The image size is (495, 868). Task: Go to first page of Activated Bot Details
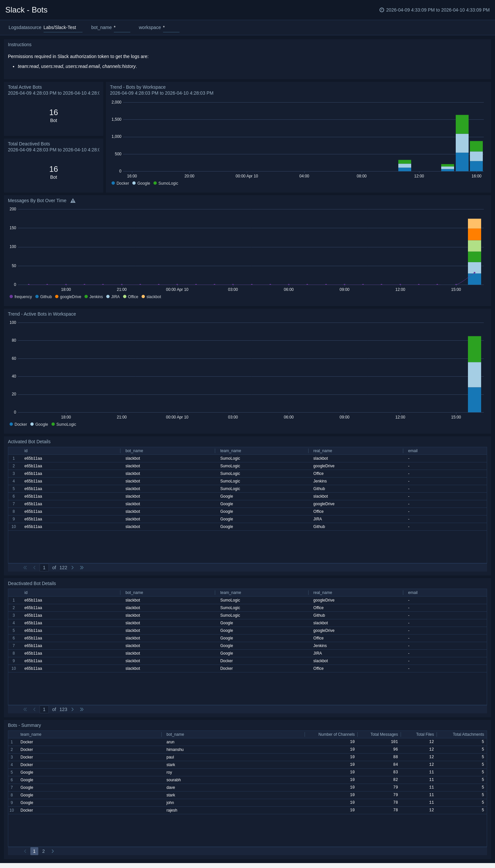pyautogui.click(x=25, y=567)
